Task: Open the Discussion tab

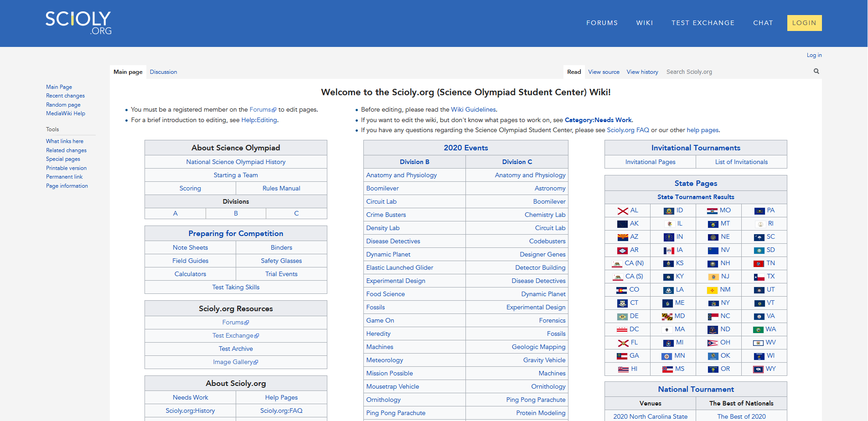Action: (x=163, y=72)
